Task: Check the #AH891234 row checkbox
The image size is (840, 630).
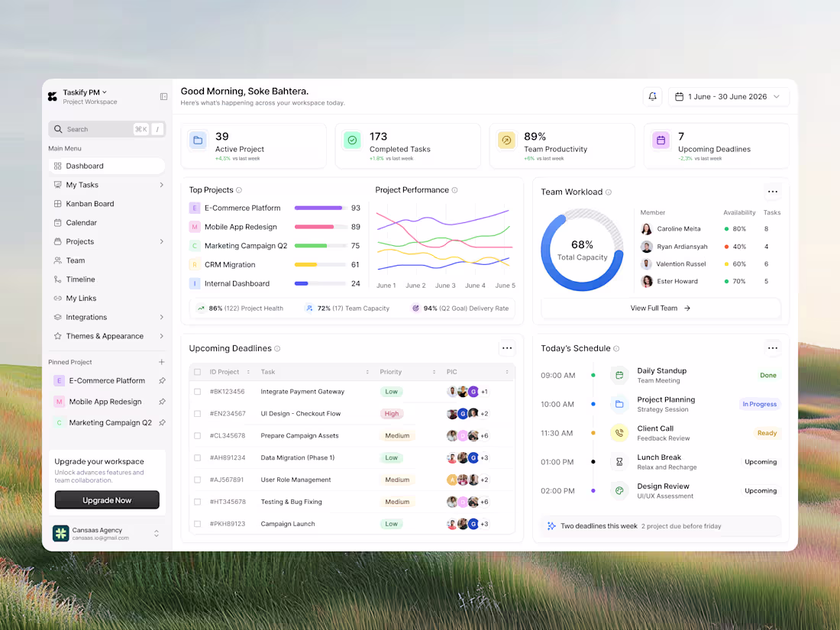Action: 197,457
